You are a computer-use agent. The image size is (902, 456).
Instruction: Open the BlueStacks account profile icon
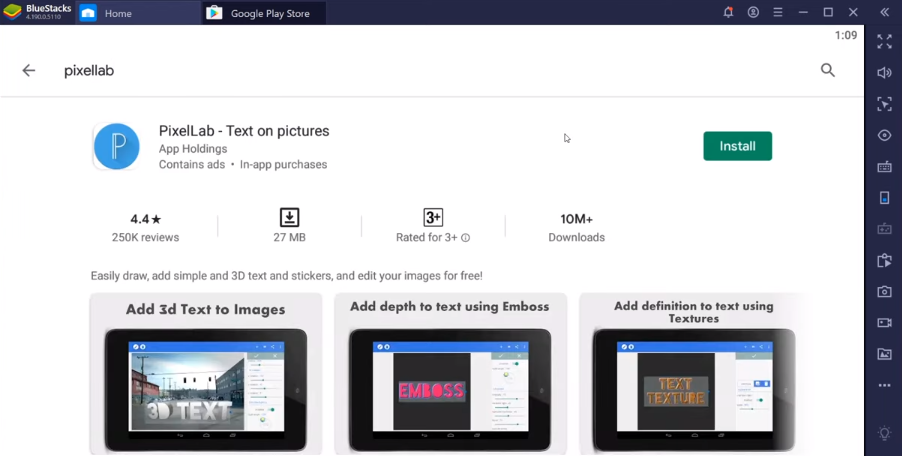point(753,12)
